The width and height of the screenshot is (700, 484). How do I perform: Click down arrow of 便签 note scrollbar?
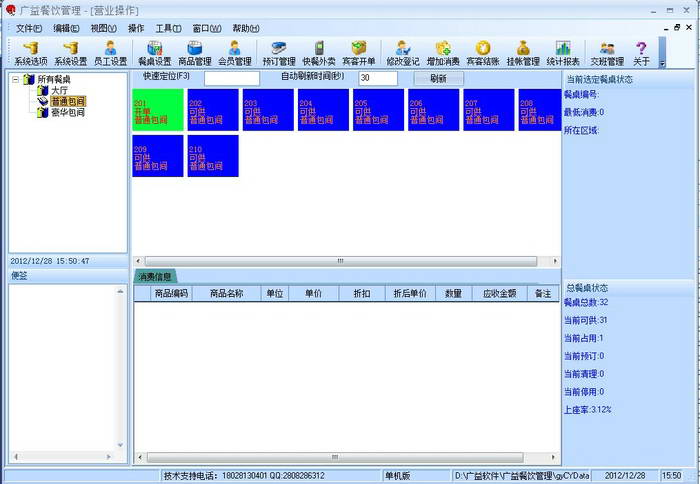tap(120, 445)
